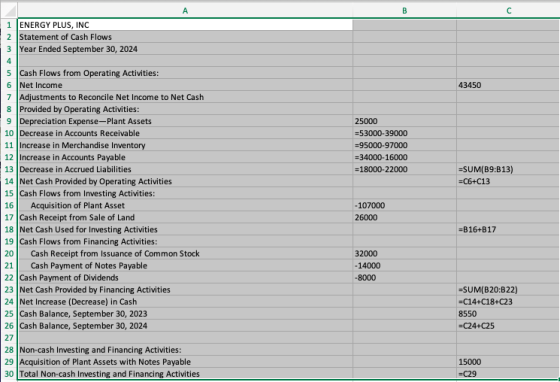
Task: Select column A header
Action: [185, 11]
